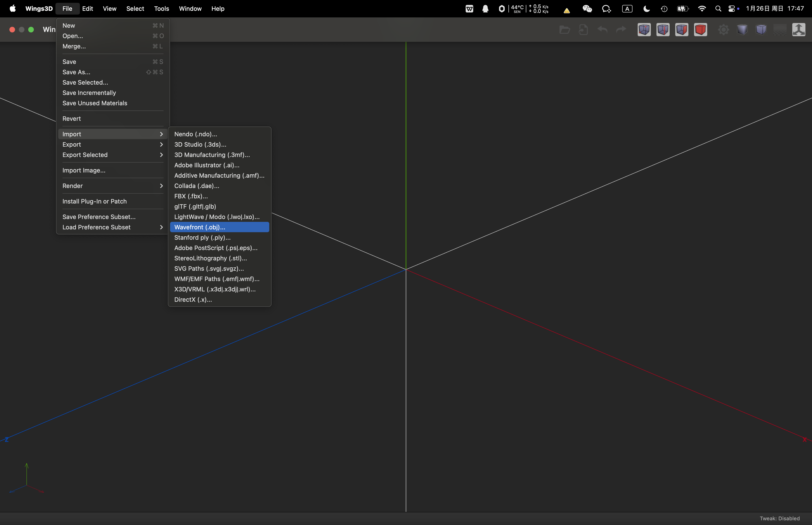812x525 pixels.
Task: Choose Save Selected...
Action: pyautogui.click(x=113, y=82)
